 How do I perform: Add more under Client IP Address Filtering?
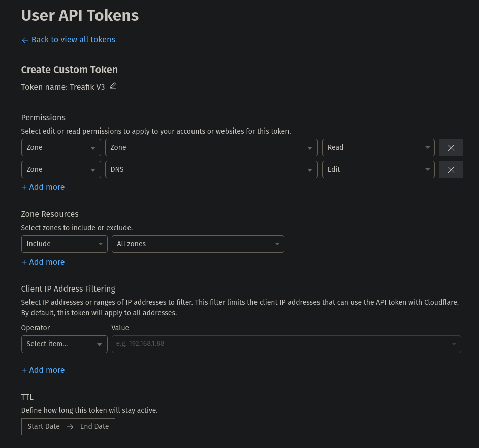click(43, 370)
